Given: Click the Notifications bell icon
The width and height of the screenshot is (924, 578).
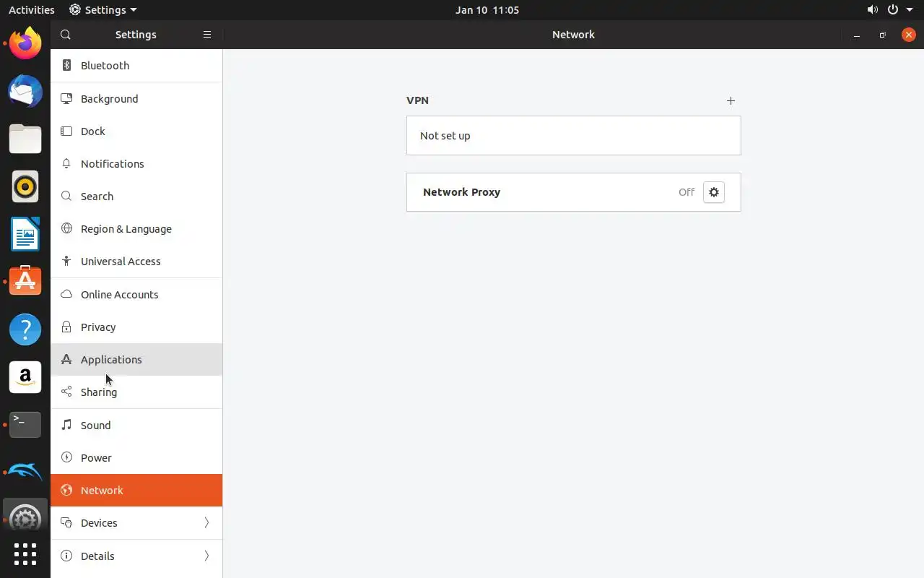Looking at the screenshot, I should (66, 163).
